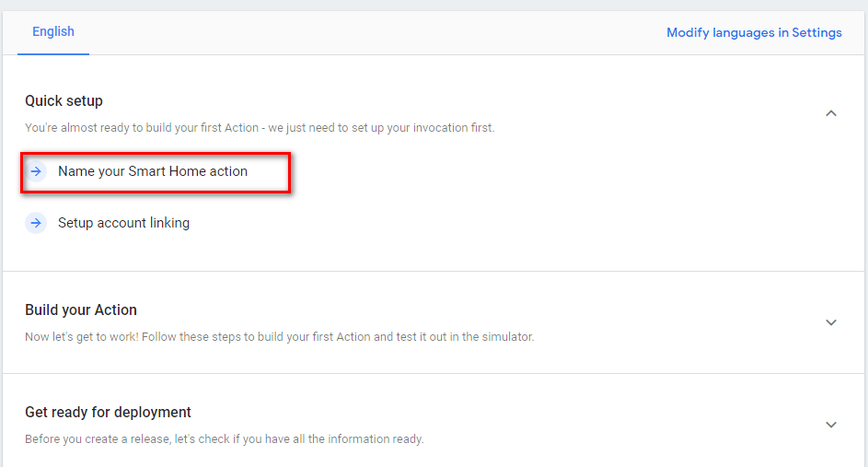This screenshot has width=868, height=467.
Task: Expand the Get ready for deployment section
Action: click(x=830, y=425)
